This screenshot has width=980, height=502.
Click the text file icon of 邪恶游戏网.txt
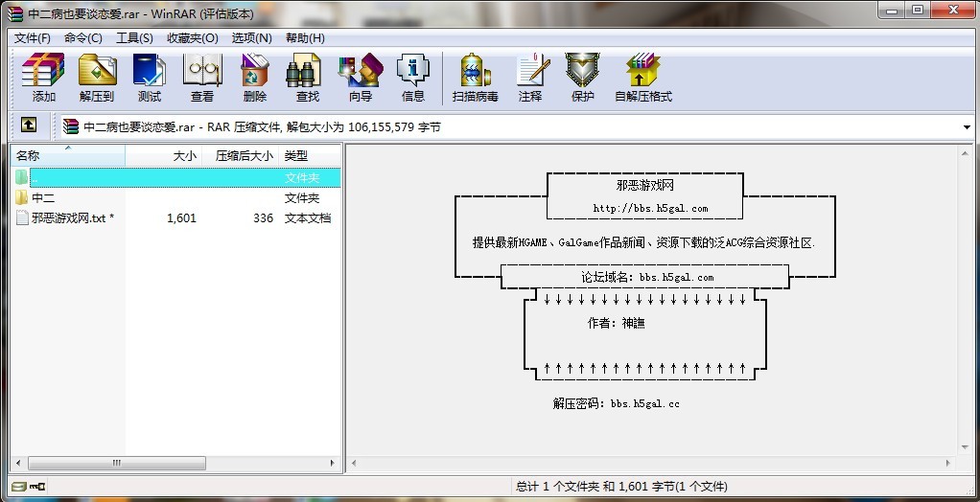point(22,217)
